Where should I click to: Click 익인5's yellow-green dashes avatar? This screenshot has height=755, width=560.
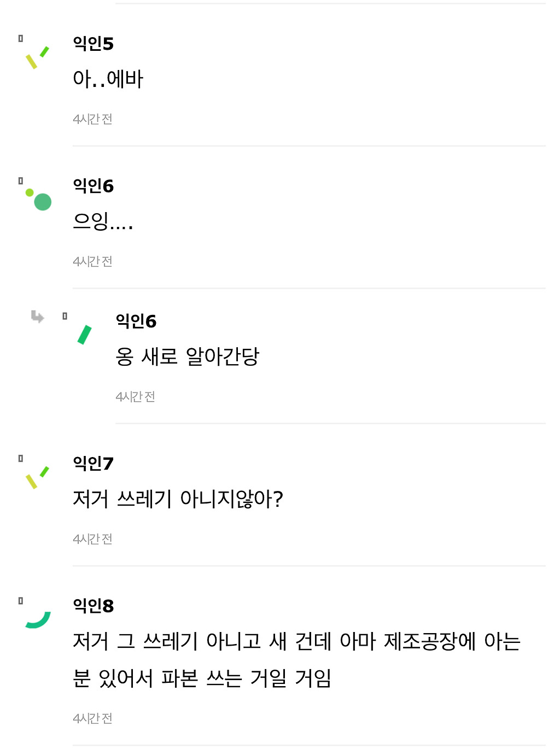[x=37, y=57]
